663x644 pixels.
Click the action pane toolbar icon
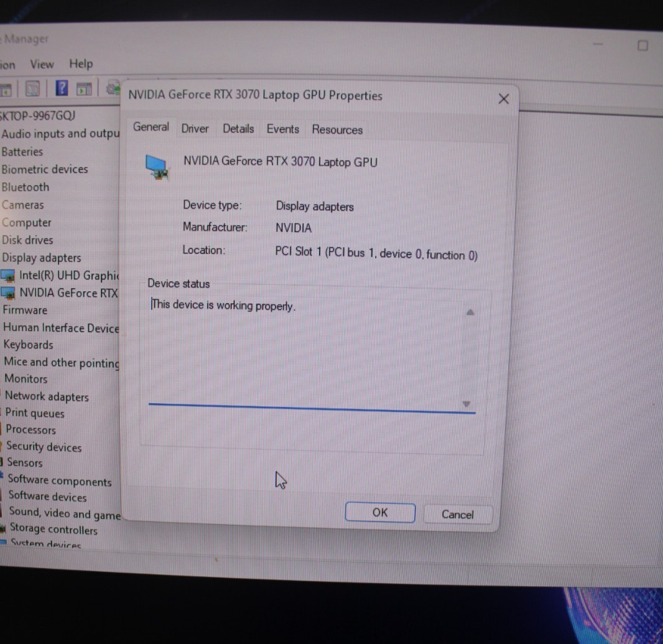coord(84,88)
